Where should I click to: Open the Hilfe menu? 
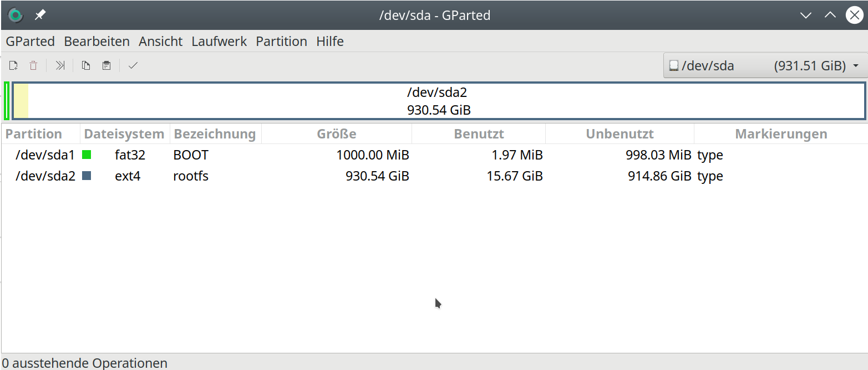(x=330, y=42)
